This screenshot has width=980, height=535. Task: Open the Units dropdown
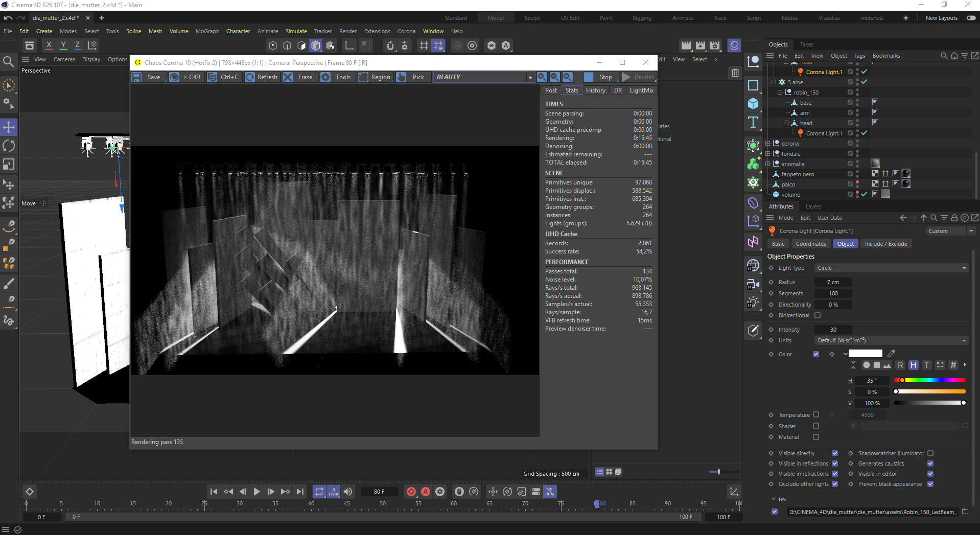(x=891, y=340)
